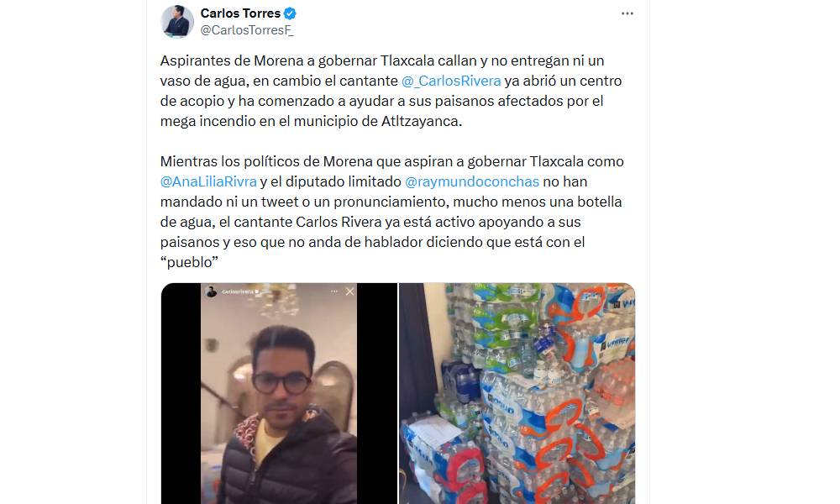Click the tweet's second paragraph about Morena politicians
Image resolution: width=840 pixels, height=504 pixels.
(x=392, y=212)
